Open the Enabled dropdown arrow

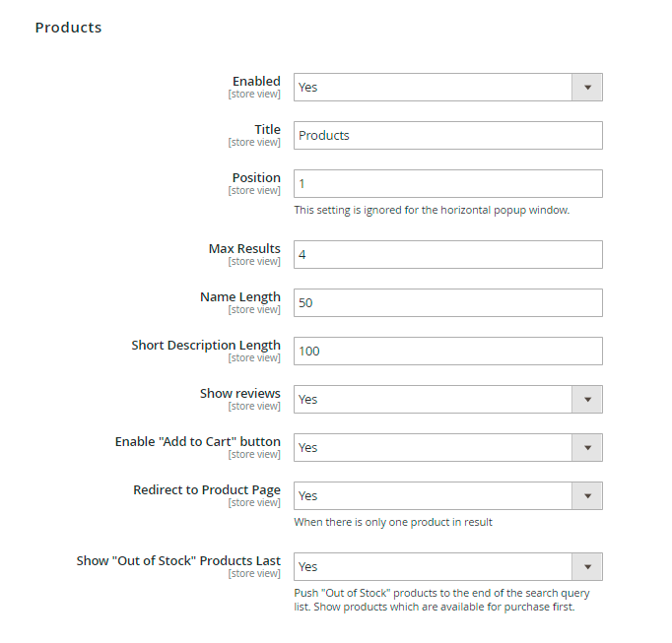click(587, 87)
